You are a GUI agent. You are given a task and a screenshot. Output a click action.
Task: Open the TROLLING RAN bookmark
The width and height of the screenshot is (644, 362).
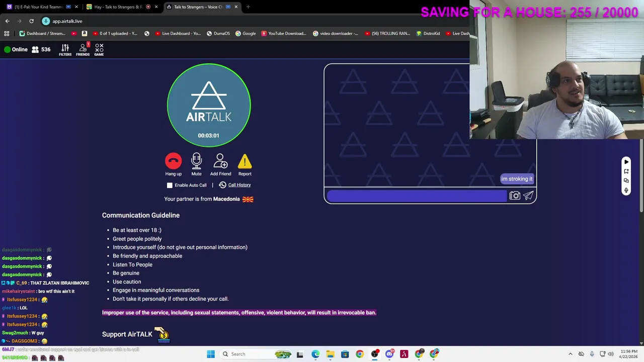tap(387, 34)
